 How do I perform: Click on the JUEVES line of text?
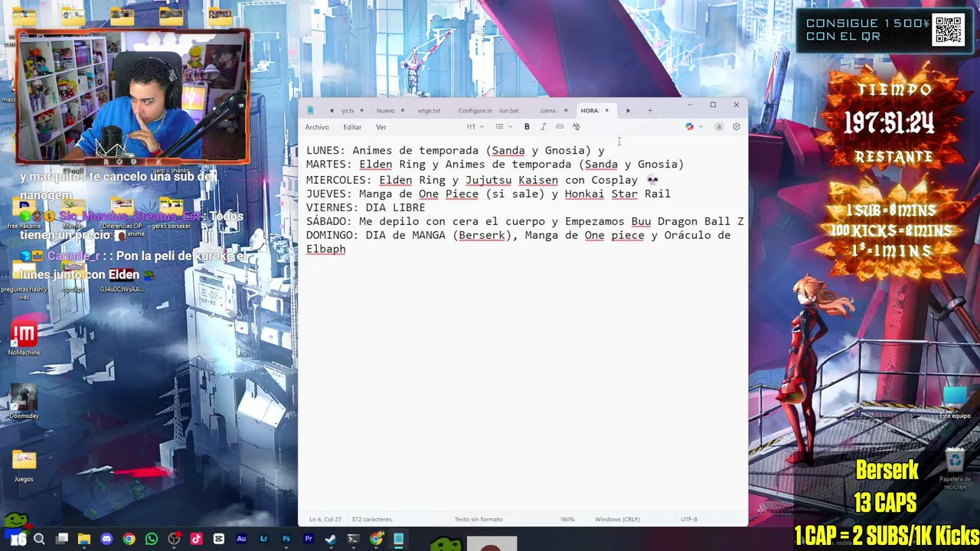[488, 194]
